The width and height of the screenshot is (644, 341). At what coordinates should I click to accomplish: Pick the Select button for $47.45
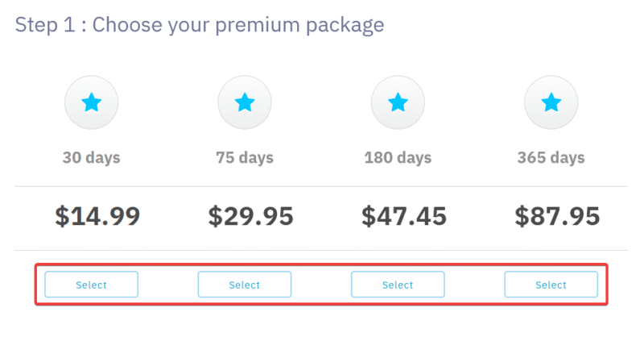398,285
